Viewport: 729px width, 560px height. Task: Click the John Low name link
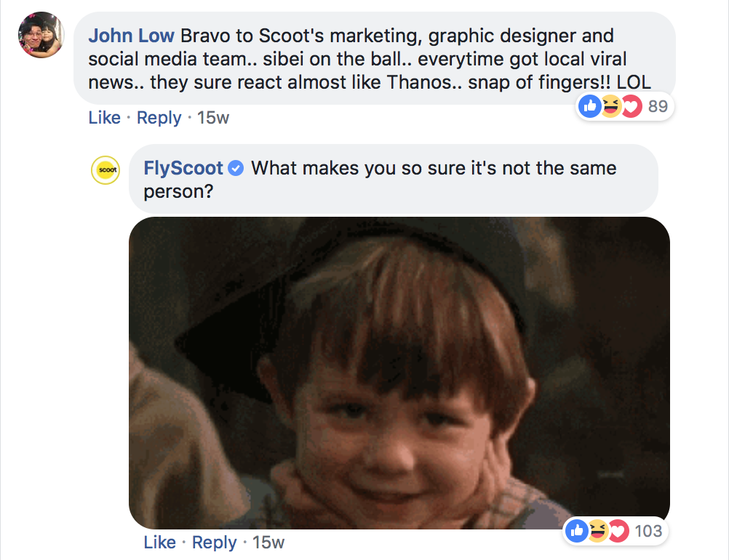tap(131, 36)
